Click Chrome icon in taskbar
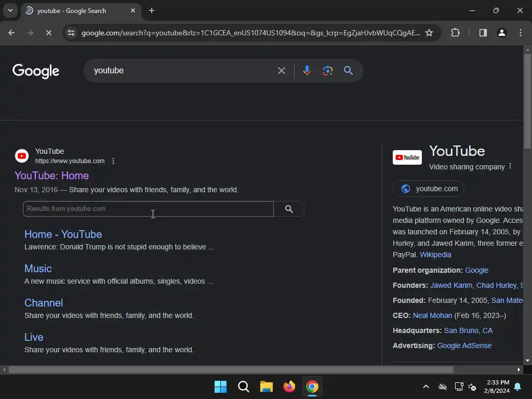Screen dimensions: 532x399 click(x=312, y=387)
